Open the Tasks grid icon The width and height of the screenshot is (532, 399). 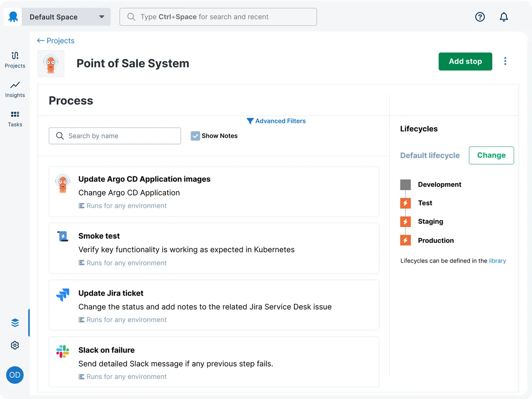(x=15, y=114)
